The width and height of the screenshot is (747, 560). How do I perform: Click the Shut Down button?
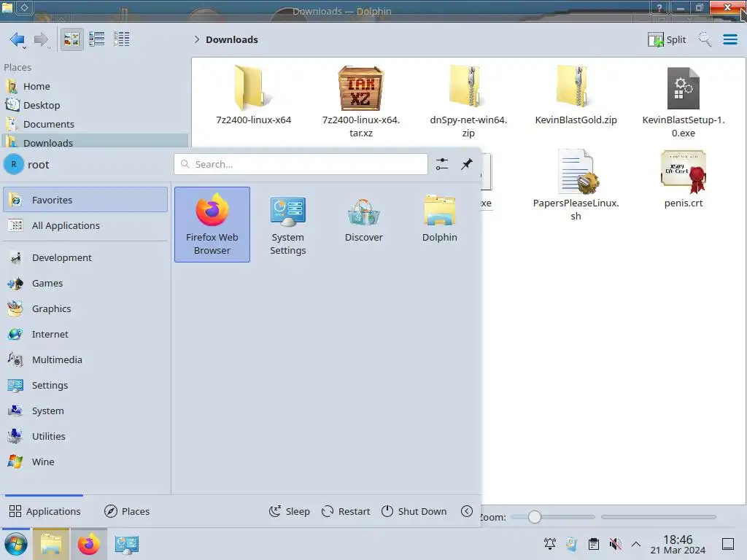tap(414, 511)
